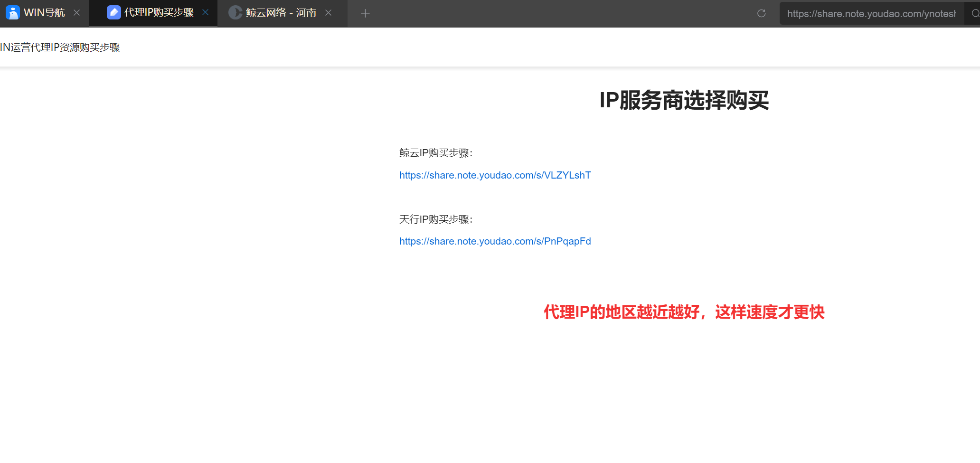Click the IP服务商选择购买 heading
The height and width of the screenshot is (463, 980).
[684, 100]
